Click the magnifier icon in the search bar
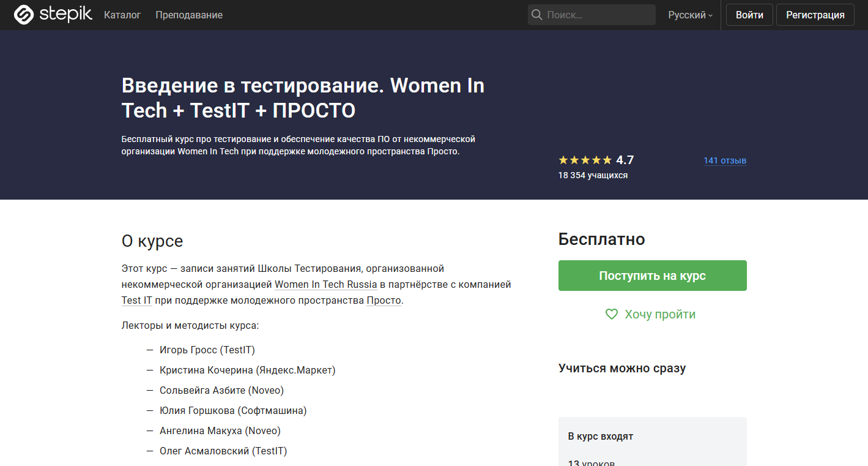Screen dimensions: 868x466 (537, 14)
